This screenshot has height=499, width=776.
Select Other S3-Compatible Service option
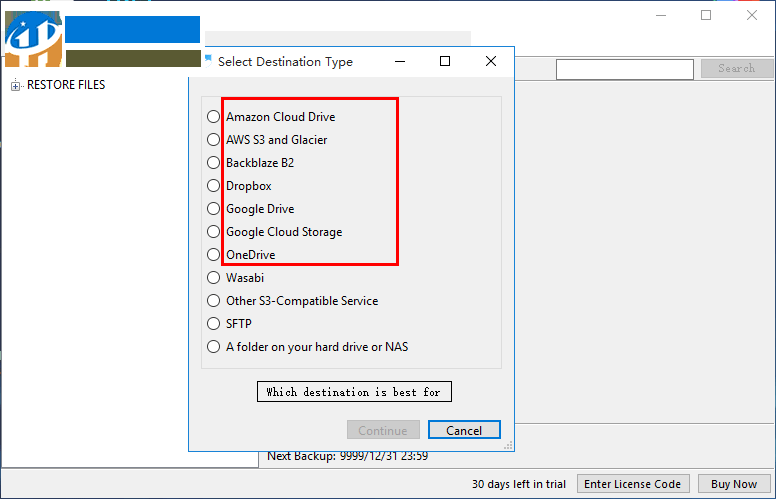213,301
